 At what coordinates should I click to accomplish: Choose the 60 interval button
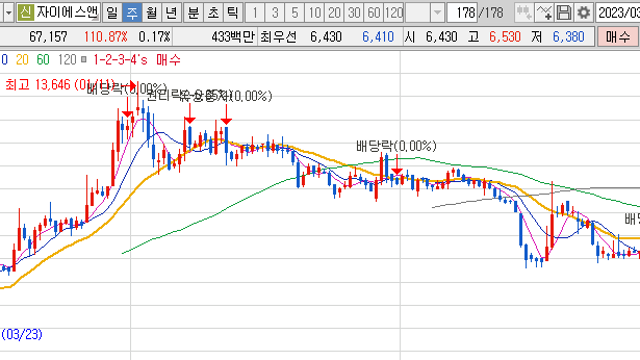(x=374, y=13)
